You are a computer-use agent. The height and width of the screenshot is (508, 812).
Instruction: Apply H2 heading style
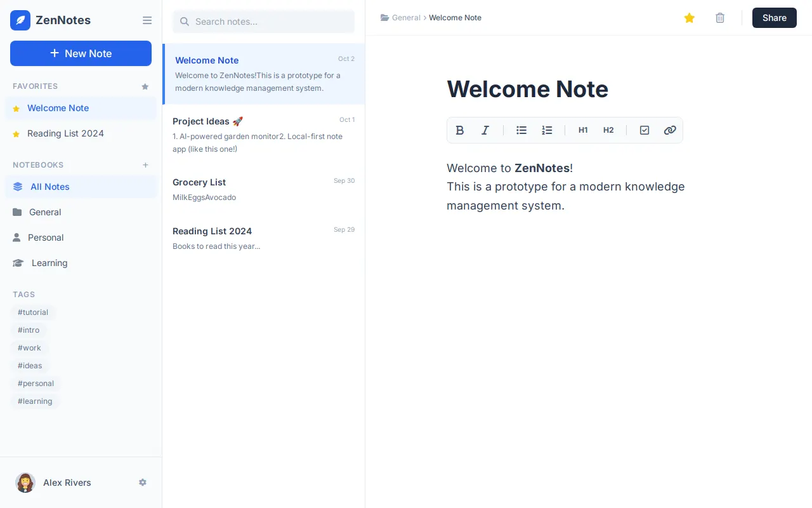click(608, 130)
